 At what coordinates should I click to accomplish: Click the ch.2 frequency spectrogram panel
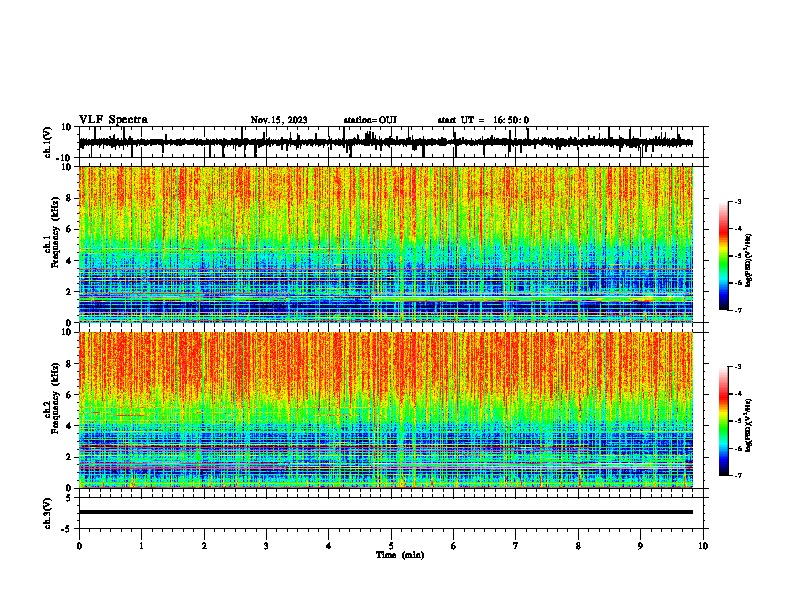click(391, 410)
